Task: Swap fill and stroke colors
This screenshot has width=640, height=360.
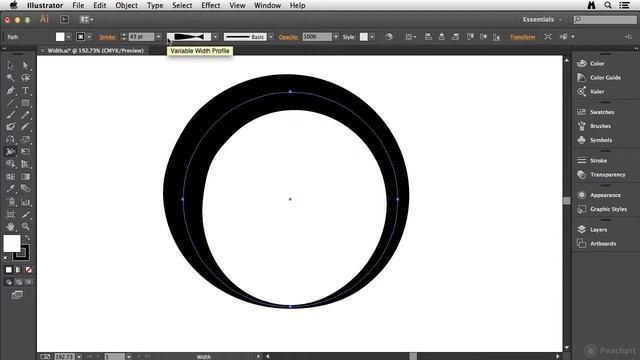Action: pyautogui.click(x=27, y=238)
